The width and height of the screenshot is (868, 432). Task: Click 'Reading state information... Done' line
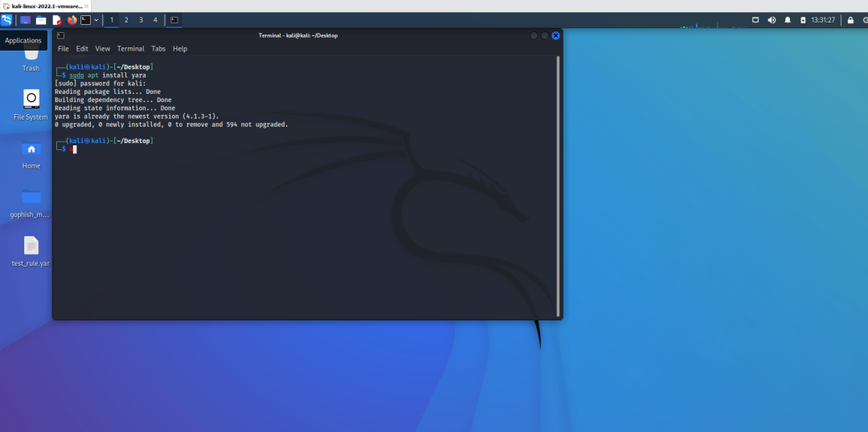tap(115, 108)
